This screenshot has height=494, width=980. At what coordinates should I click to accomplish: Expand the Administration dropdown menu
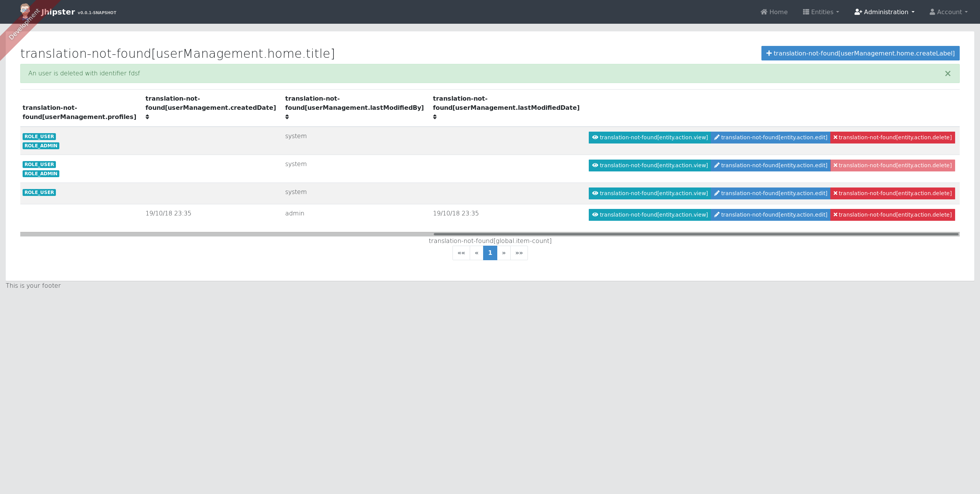(x=884, y=12)
